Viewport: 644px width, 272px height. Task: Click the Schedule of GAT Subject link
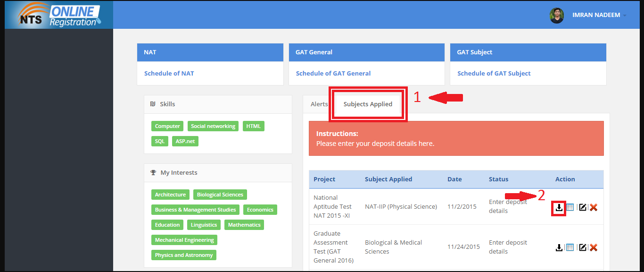tap(493, 73)
